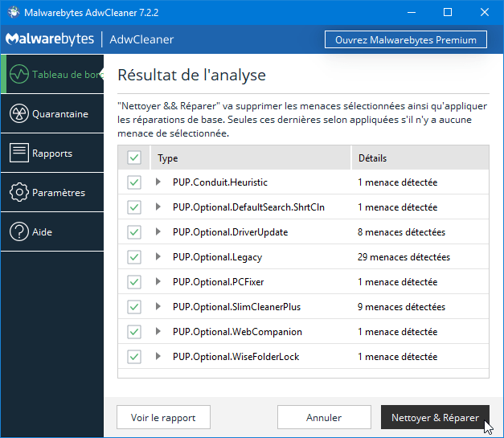Click '8 menaces détectées' cell
504x438 pixels.
(401, 232)
